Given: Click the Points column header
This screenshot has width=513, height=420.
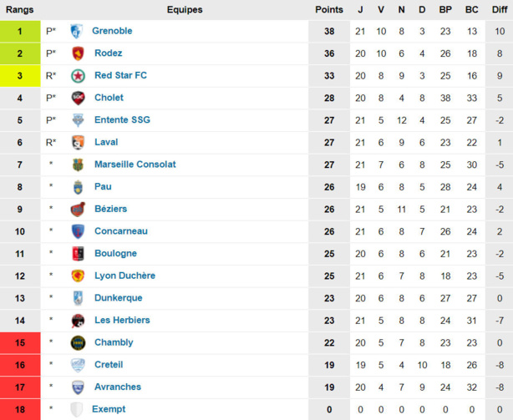Looking at the screenshot, I should point(328,9).
